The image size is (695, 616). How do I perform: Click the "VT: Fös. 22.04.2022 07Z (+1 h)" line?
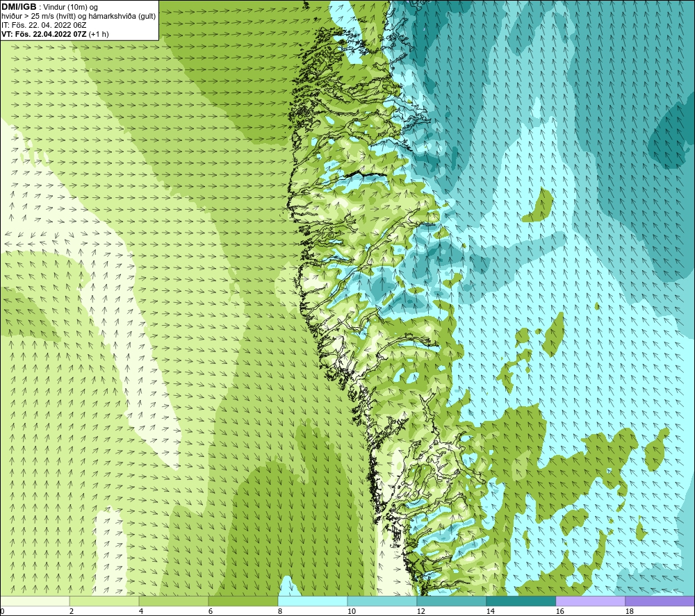pyautogui.click(x=55, y=34)
